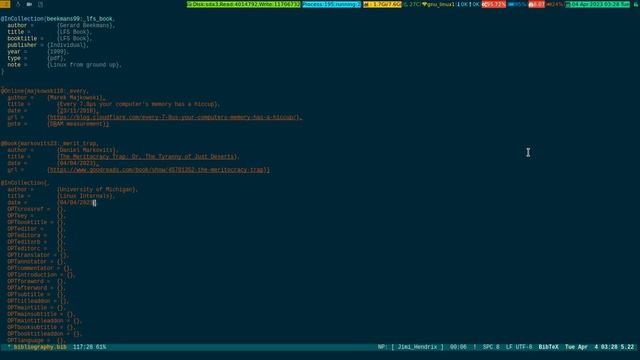
Task: Click the yellow memory usage status block
Action: (382, 4)
